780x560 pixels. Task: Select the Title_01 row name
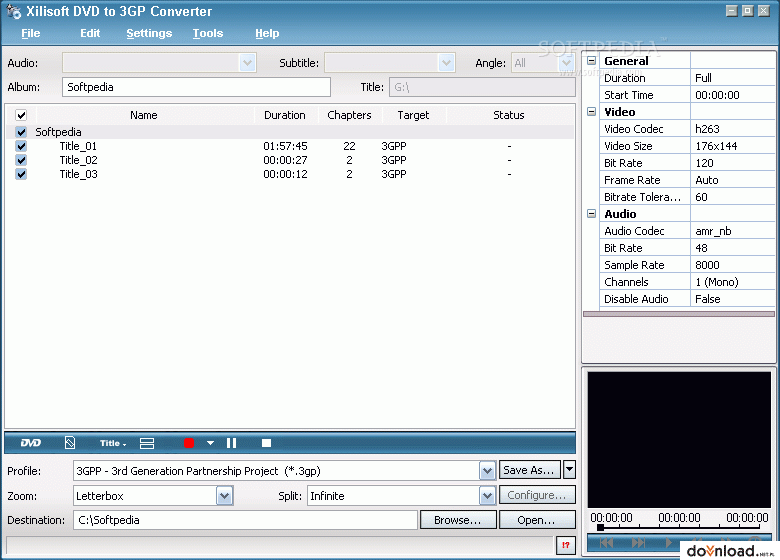click(x=79, y=146)
